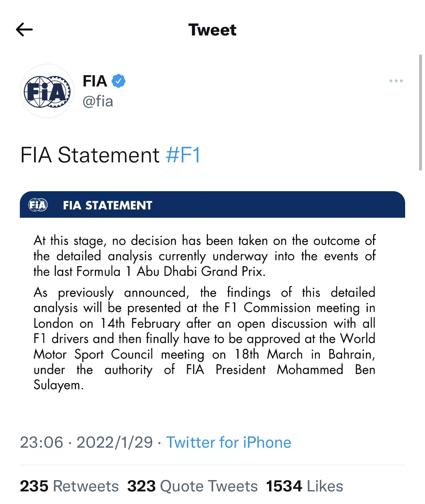Click the FIA STATEMENT banner heading
This screenshot has height=504, width=425.
coord(108,205)
